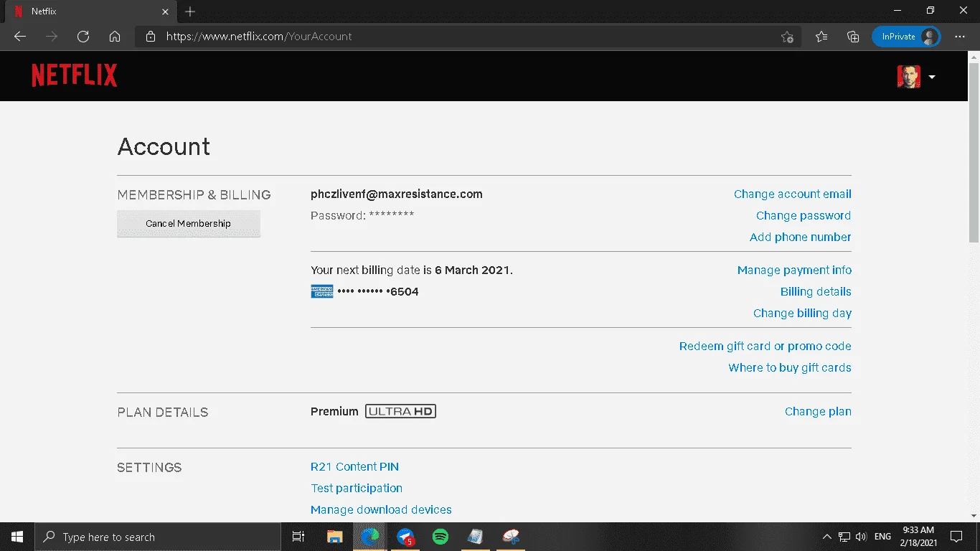
Task: Click the Cancel Membership button
Action: tap(188, 223)
